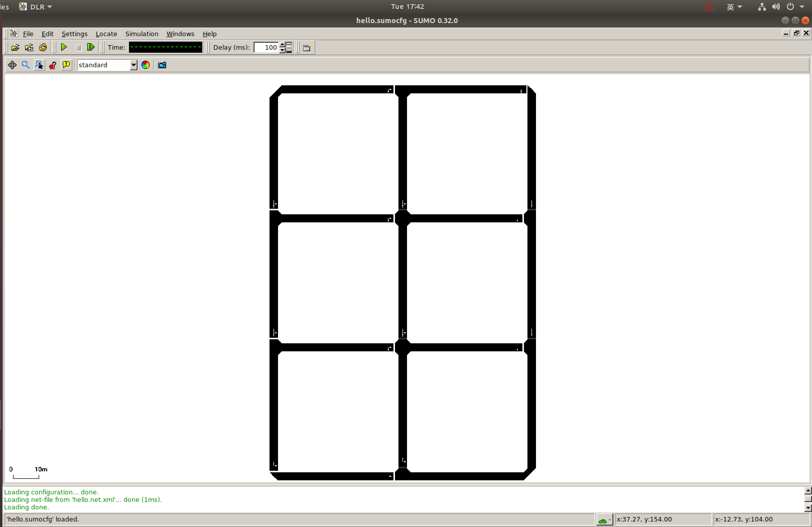Open a new view window
The height and width of the screenshot is (527, 812).
tap(307, 47)
